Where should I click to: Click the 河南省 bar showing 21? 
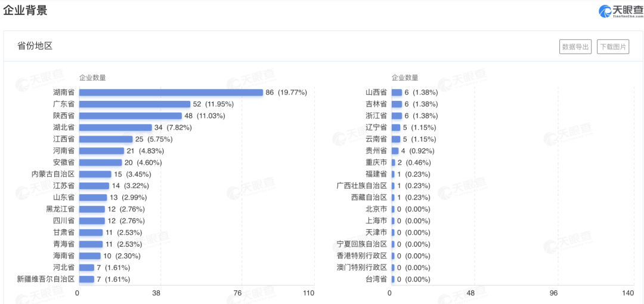coord(101,151)
